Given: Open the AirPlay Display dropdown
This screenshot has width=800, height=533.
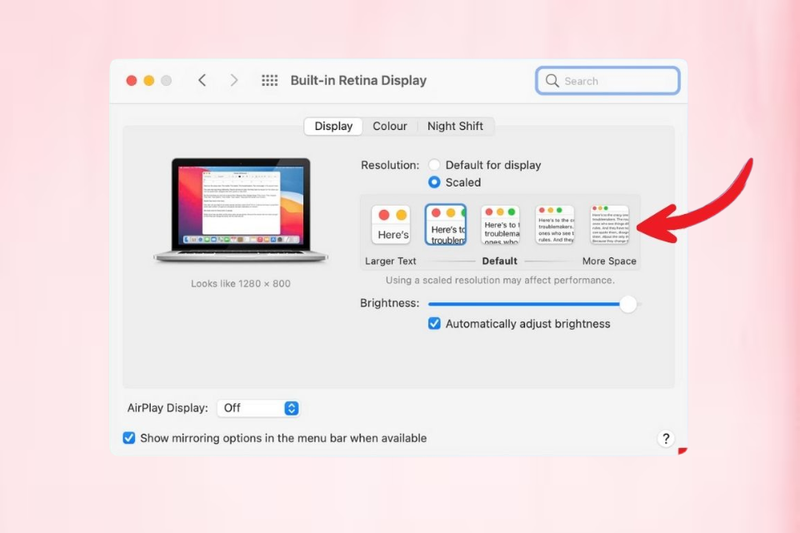Looking at the screenshot, I should [258, 408].
